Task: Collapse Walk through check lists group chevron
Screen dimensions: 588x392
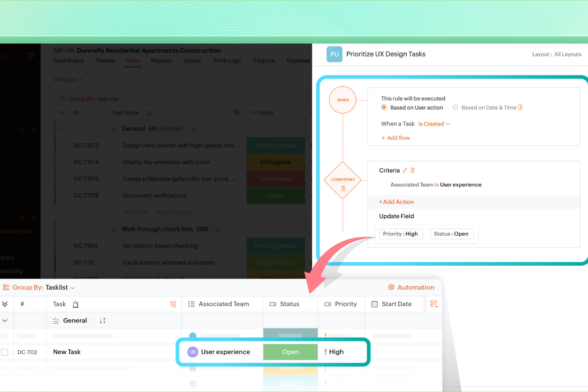Action: pos(62,229)
